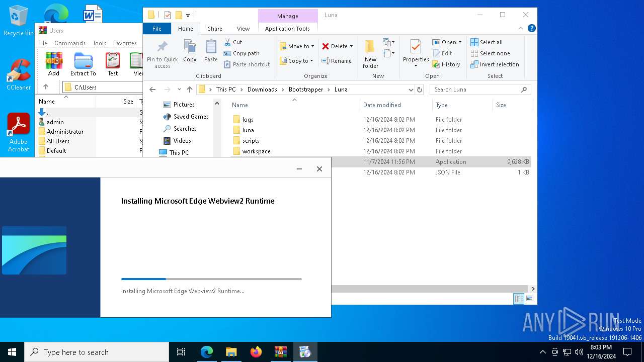
Task: Expand the Delete dropdown arrow
Action: tap(351, 46)
